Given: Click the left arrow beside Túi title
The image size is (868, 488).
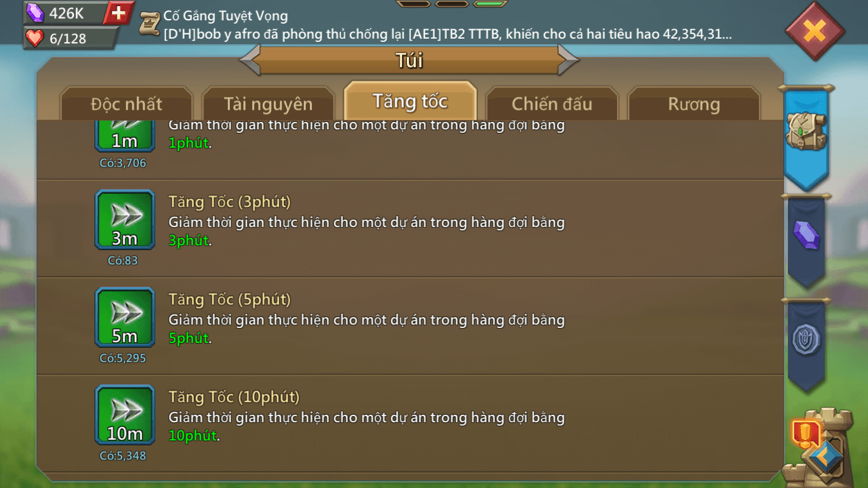Looking at the screenshot, I should tap(250, 60).
